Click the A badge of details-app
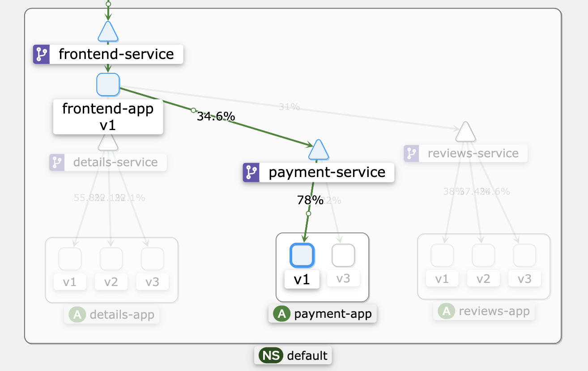 (x=77, y=315)
